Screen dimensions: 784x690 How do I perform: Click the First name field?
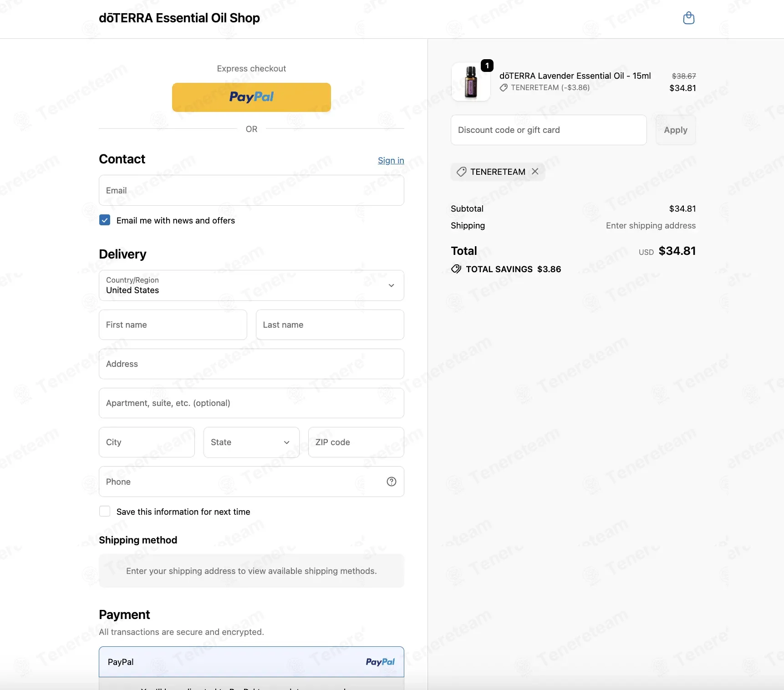173,325
